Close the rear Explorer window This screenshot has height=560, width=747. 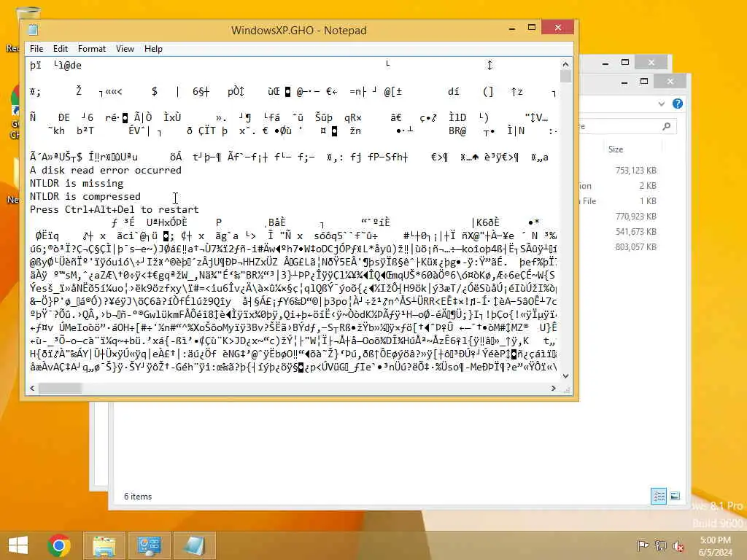click(651, 63)
